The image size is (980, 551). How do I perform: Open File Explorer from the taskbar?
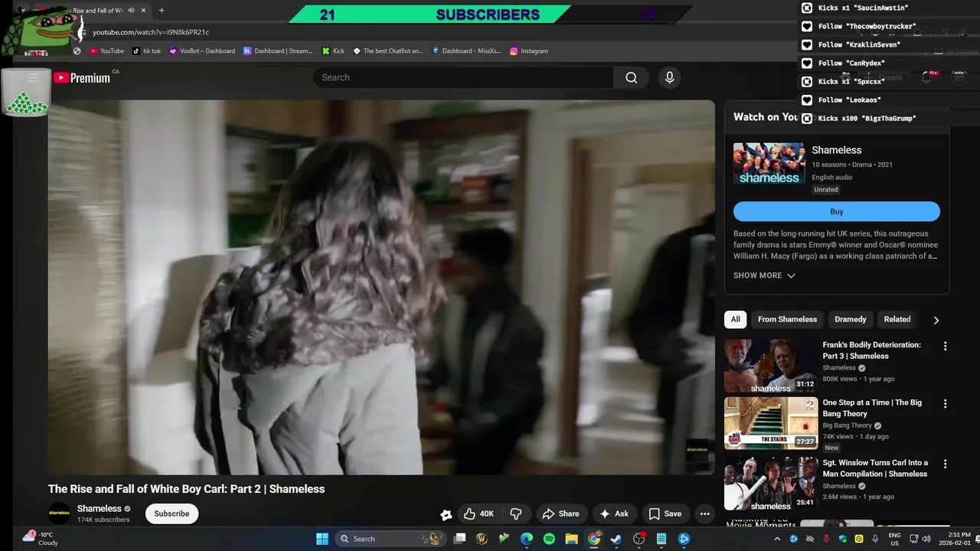[x=571, y=539]
